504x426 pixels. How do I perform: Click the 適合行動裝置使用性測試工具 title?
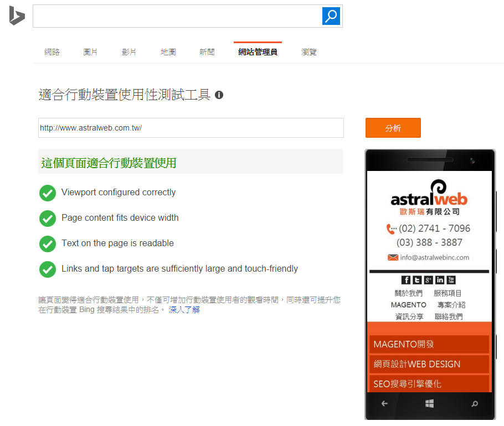(x=125, y=95)
